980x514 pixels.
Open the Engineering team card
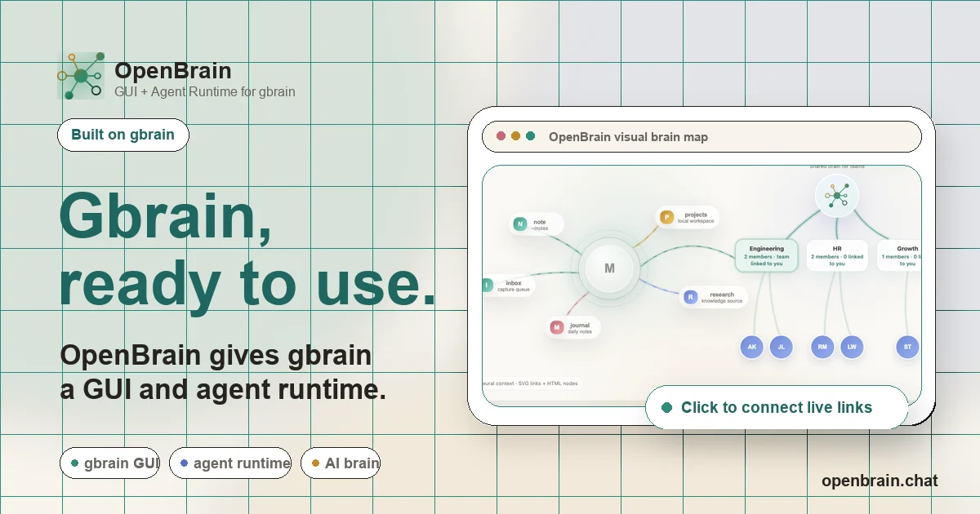[x=766, y=255]
